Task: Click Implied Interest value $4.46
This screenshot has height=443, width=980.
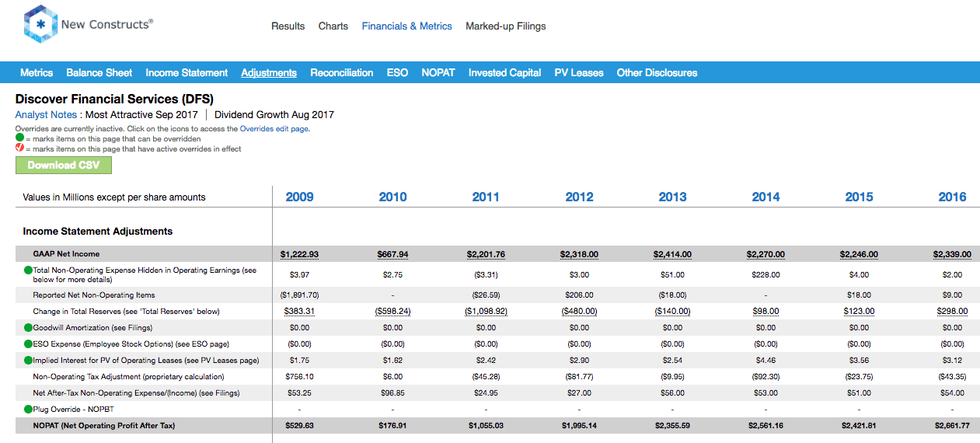Action: tap(766, 361)
